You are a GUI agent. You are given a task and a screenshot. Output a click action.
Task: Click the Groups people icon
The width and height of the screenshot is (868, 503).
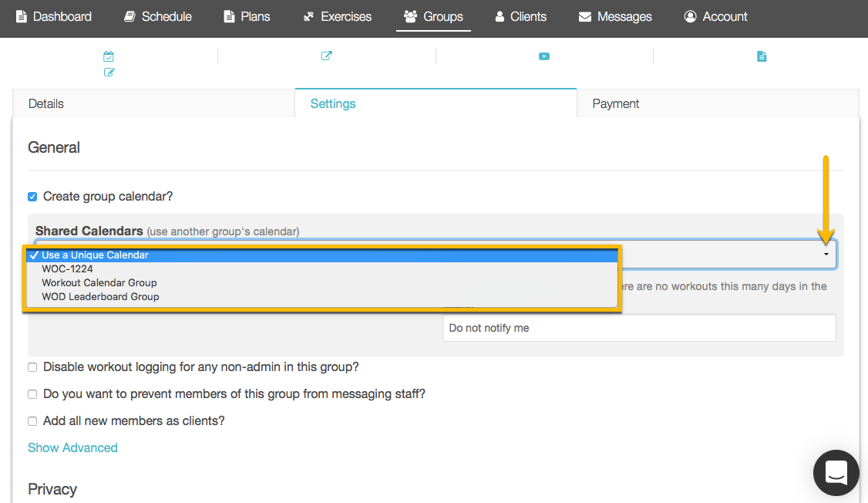410,17
